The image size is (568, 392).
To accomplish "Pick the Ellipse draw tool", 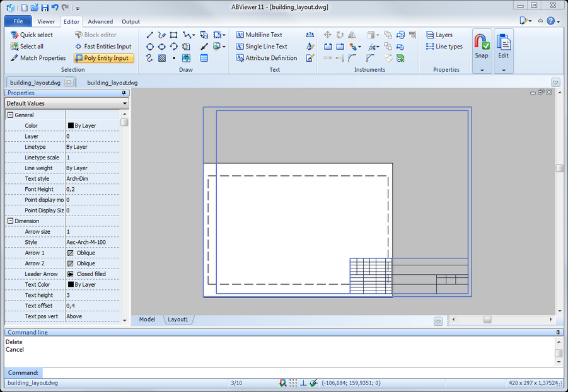I will point(162,47).
